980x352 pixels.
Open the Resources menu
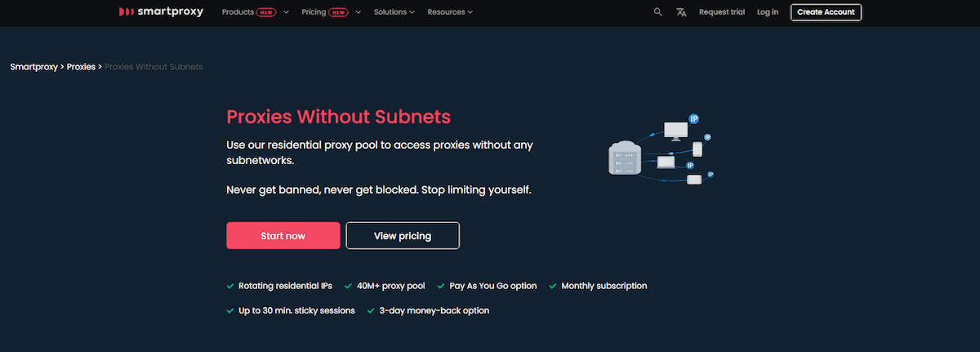pyautogui.click(x=449, y=12)
